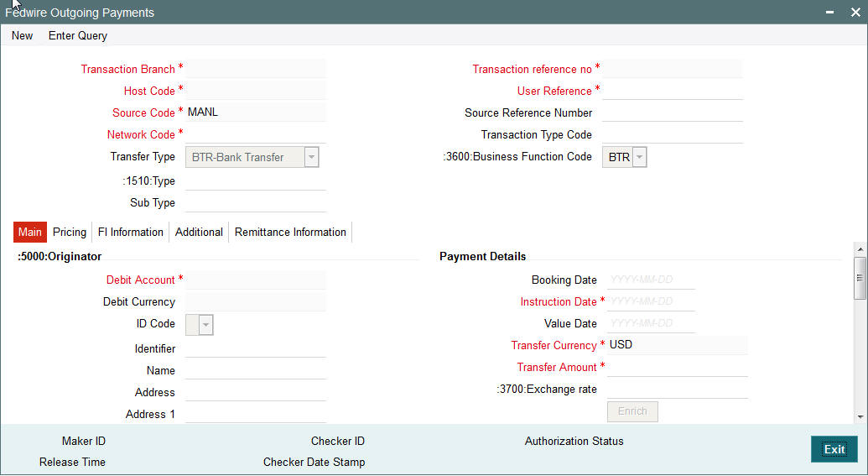Click the Checker ID label

[x=338, y=441]
